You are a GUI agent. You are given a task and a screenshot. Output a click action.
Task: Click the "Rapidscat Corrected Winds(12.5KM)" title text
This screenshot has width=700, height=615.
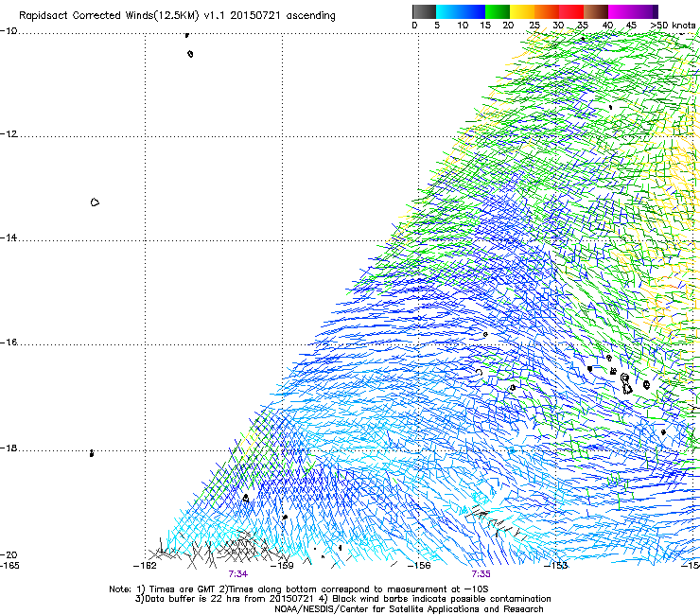tap(109, 16)
